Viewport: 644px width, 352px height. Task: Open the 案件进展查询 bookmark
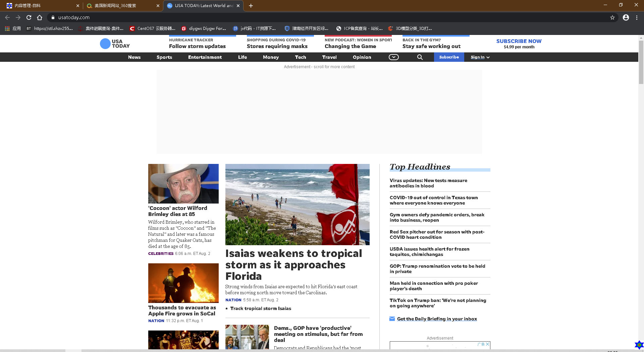click(101, 29)
